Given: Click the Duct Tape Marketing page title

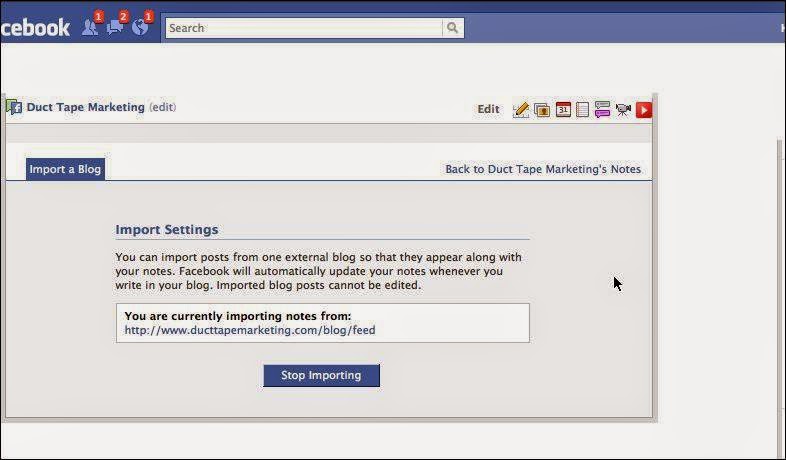Looking at the screenshot, I should pos(85,107).
